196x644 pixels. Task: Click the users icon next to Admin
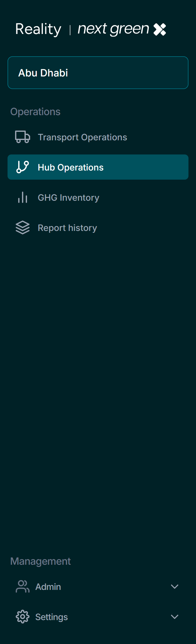click(23, 587)
